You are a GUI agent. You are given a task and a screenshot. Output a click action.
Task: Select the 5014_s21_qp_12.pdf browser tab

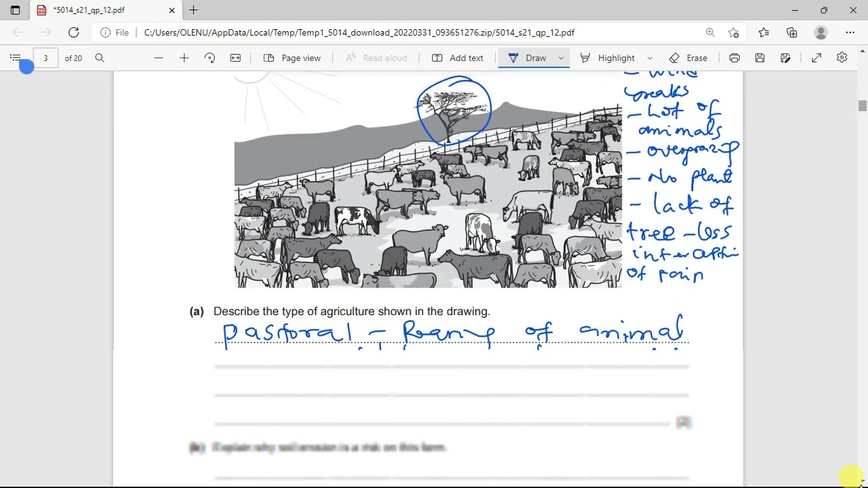tap(105, 10)
